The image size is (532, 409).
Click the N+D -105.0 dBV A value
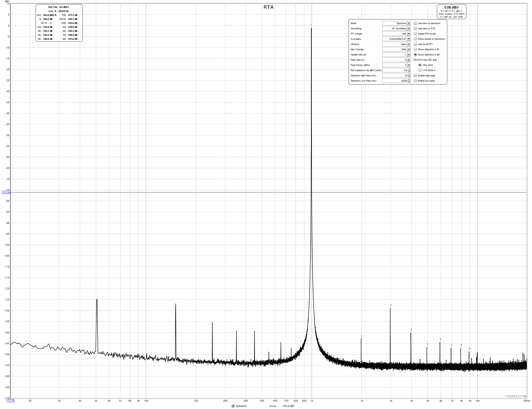49,15
